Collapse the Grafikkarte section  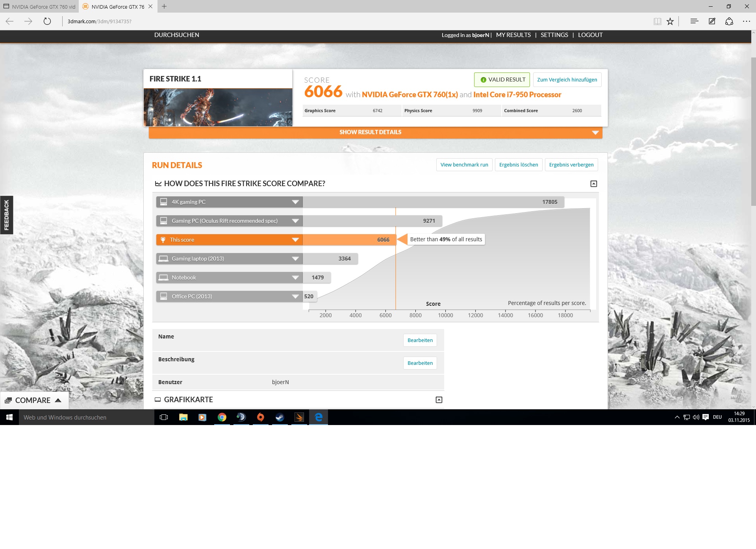tap(439, 400)
